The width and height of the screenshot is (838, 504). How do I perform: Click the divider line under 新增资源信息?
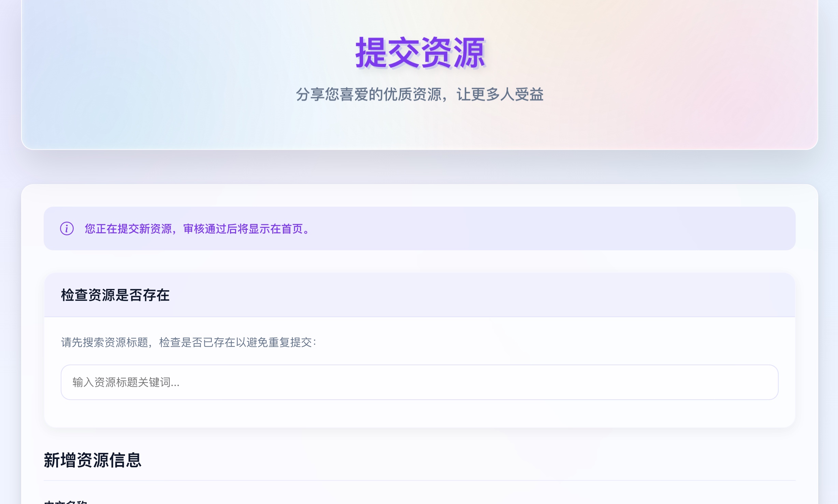click(419, 480)
